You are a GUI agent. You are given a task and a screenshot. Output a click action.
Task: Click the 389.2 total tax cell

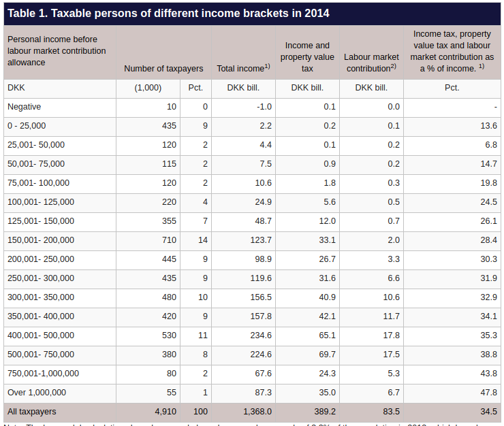point(324,412)
